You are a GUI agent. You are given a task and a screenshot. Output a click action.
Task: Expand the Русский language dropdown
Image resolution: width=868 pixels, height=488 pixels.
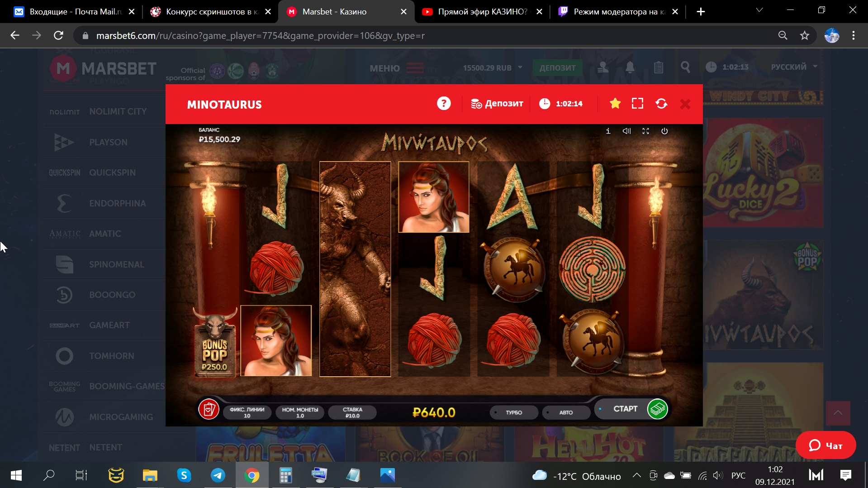point(794,67)
